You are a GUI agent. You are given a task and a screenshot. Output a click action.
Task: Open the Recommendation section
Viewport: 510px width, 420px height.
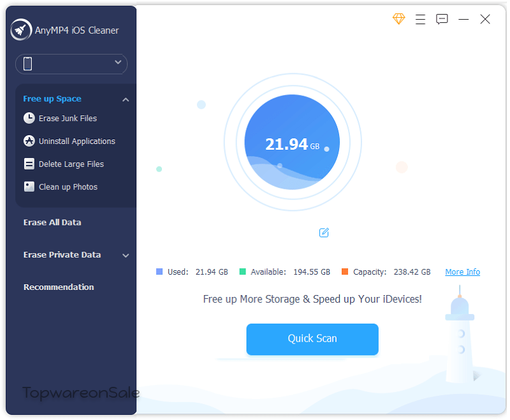(x=59, y=287)
